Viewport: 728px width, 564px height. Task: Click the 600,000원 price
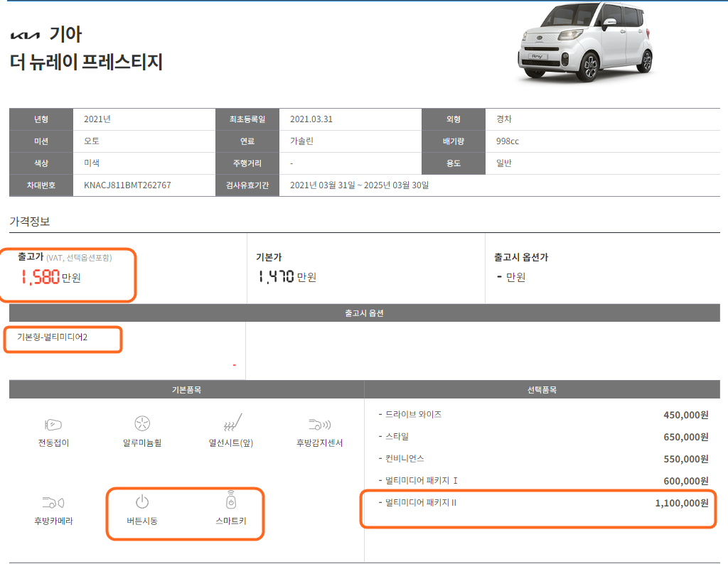pyautogui.click(x=686, y=481)
